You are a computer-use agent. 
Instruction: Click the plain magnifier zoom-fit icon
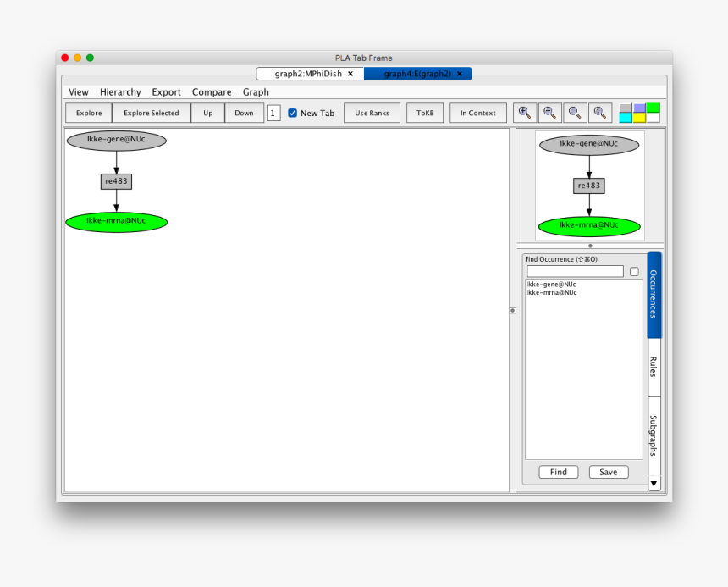(x=575, y=113)
